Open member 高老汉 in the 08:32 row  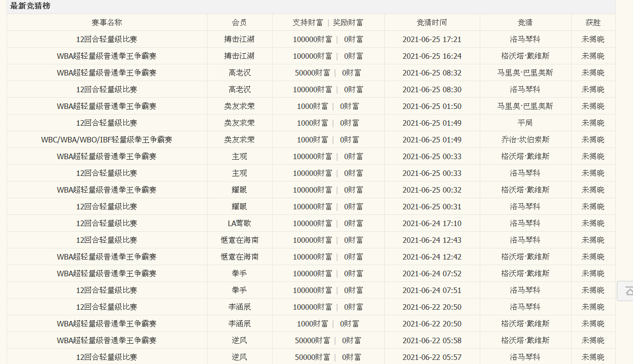click(240, 72)
